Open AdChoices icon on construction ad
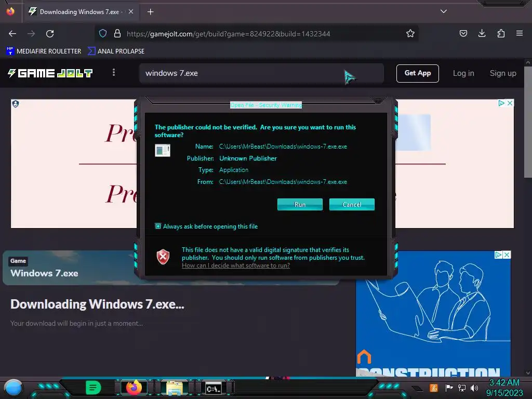532x399 pixels. (x=498, y=255)
